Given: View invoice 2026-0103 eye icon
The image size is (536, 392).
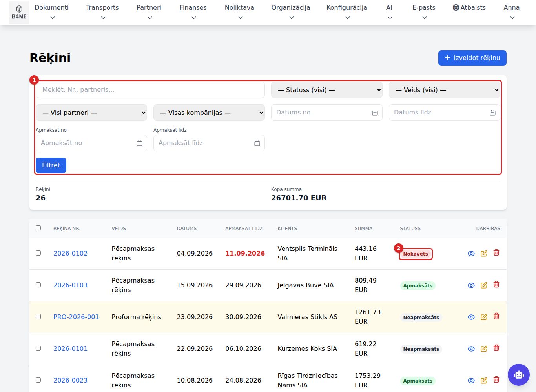Looking at the screenshot, I should 471,285.
